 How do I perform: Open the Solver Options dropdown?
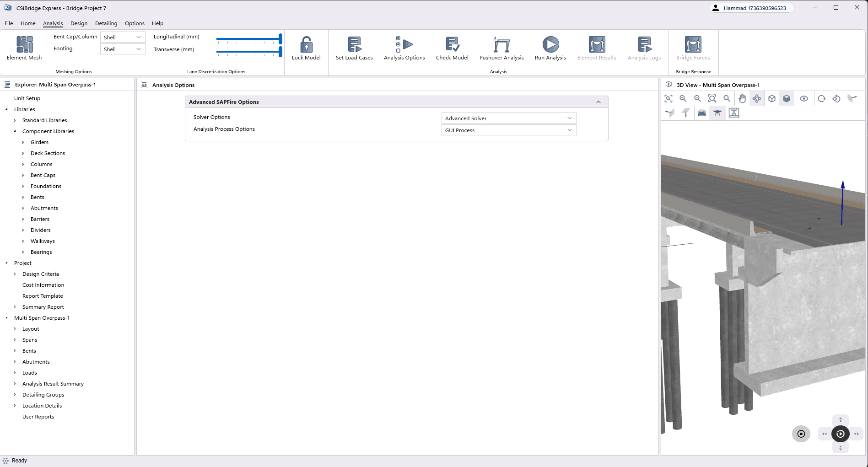pyautogui.click(x=508, y=118)
